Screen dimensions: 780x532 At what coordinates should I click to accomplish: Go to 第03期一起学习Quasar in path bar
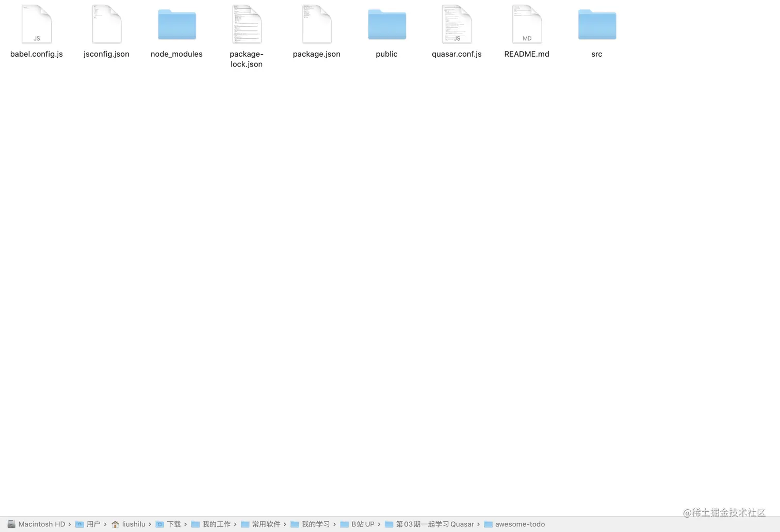(x=429, y=524)
